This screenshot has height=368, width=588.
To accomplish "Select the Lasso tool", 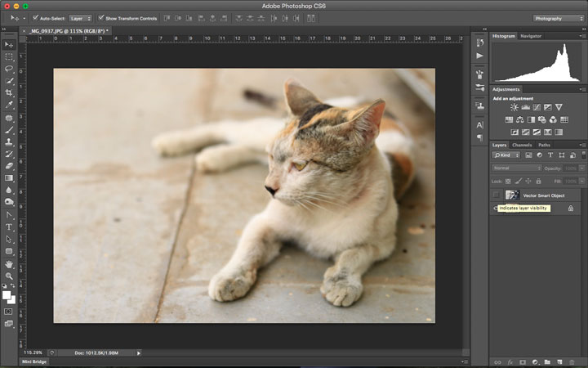I will click(x=9, y=69).
